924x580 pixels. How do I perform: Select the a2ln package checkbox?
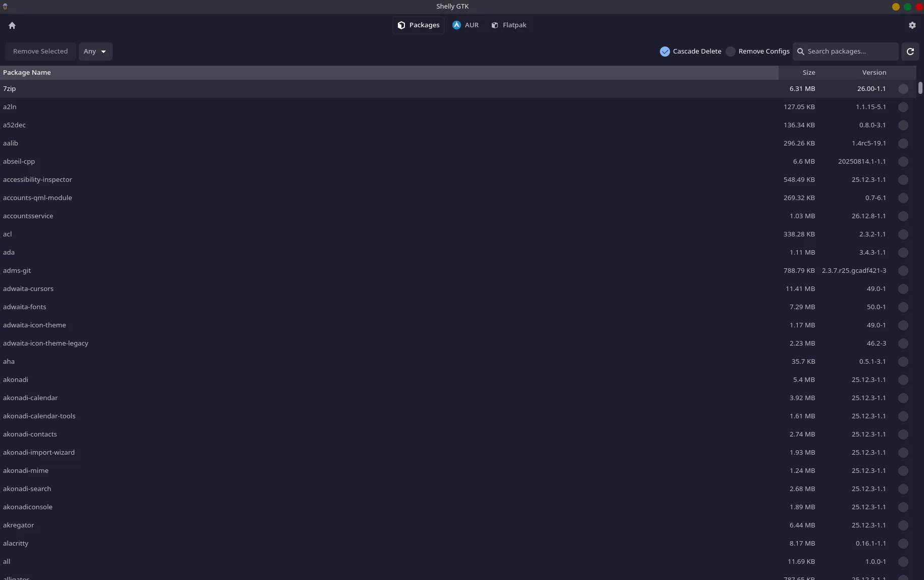click(x=903, y=107)
